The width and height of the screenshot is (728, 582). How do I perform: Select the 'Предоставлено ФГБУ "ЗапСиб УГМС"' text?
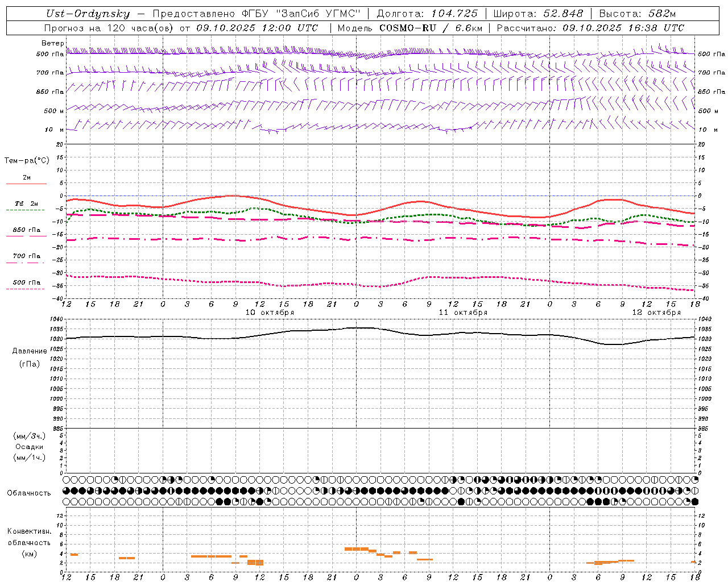257,14
